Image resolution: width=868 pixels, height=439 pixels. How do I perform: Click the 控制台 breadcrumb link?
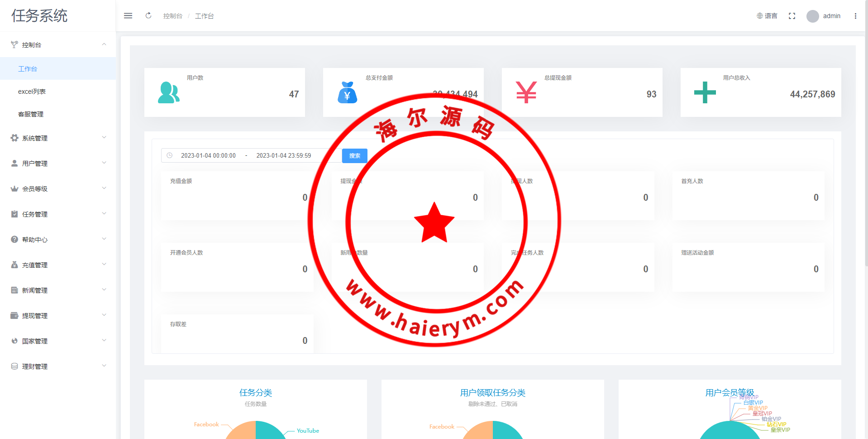(x=172, y=16)
